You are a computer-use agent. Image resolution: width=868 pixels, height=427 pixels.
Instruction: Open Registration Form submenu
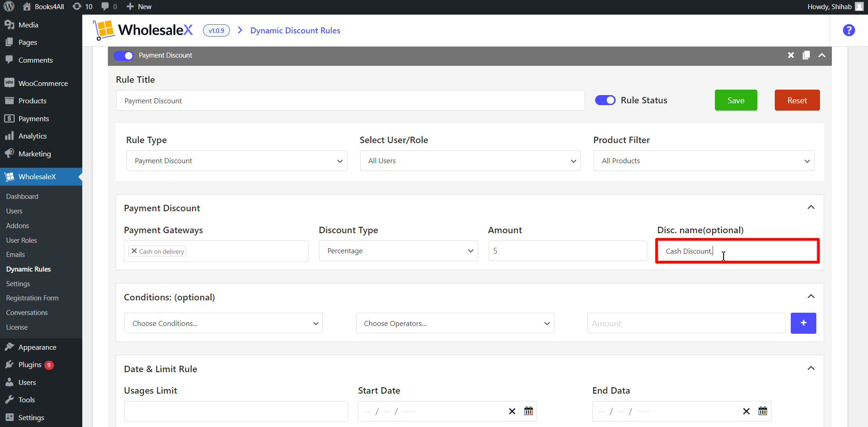pyautogui.click(x=32, y=298)
